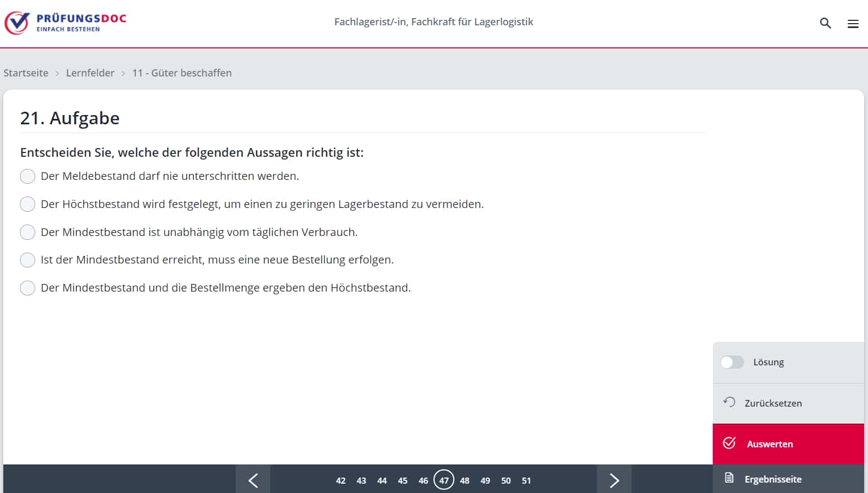
Task: Select 'Der Meldebestand darf nie unterschritten werden'
Action: click(x=28, y=176)
